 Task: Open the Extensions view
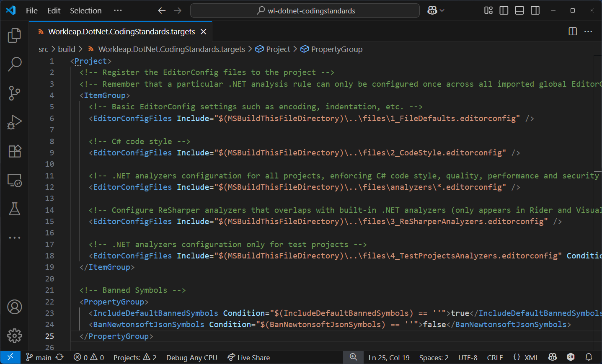tap(14, 151)
